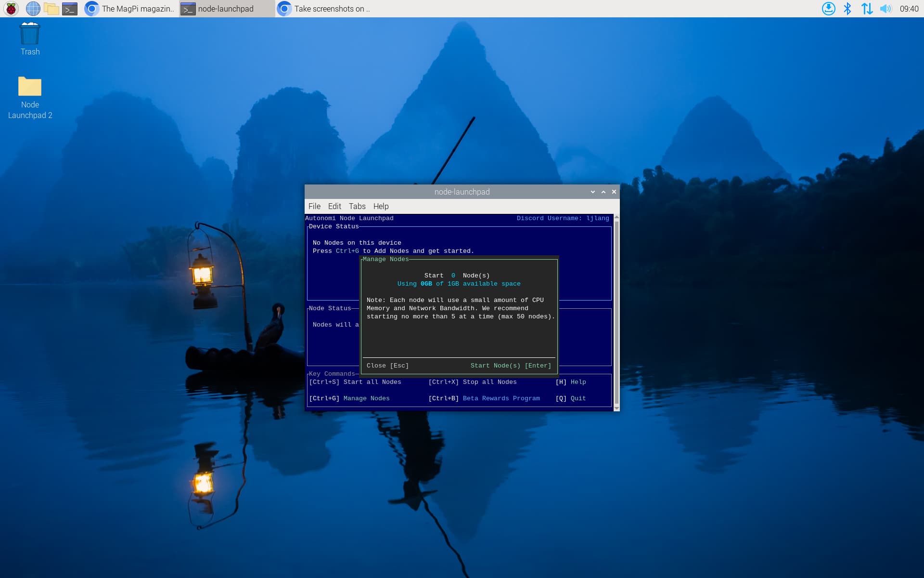This screenshot has width=924, height=578.
Task: Click the Bluetooth tray icon
Action: [x=847, y=9]
